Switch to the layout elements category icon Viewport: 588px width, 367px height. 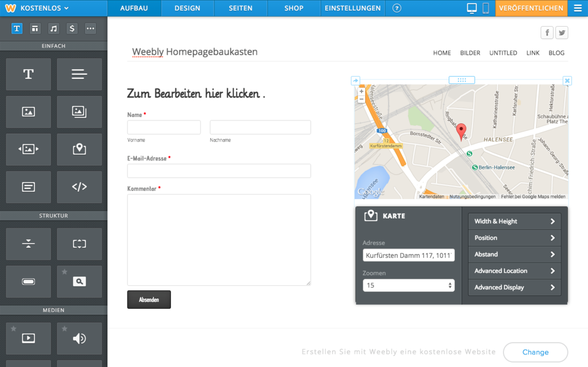35,29
